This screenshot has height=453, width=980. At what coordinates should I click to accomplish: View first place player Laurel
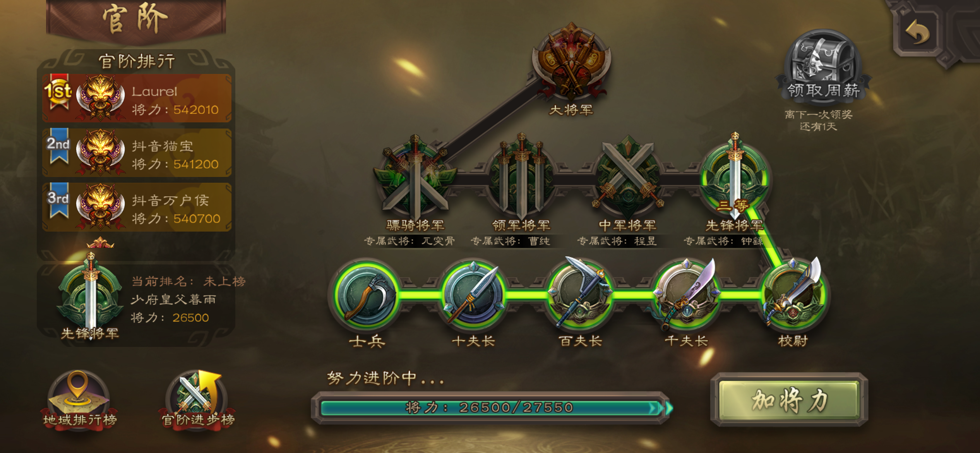[x=137, y=98]
